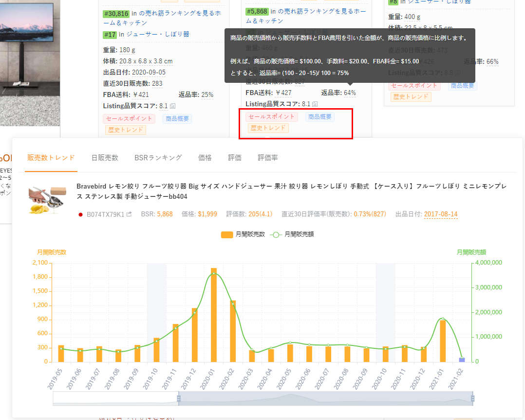The image size is (525, 420).
Task: Click the #30,816 ranking badge
Action: click(x=116, y=14)
